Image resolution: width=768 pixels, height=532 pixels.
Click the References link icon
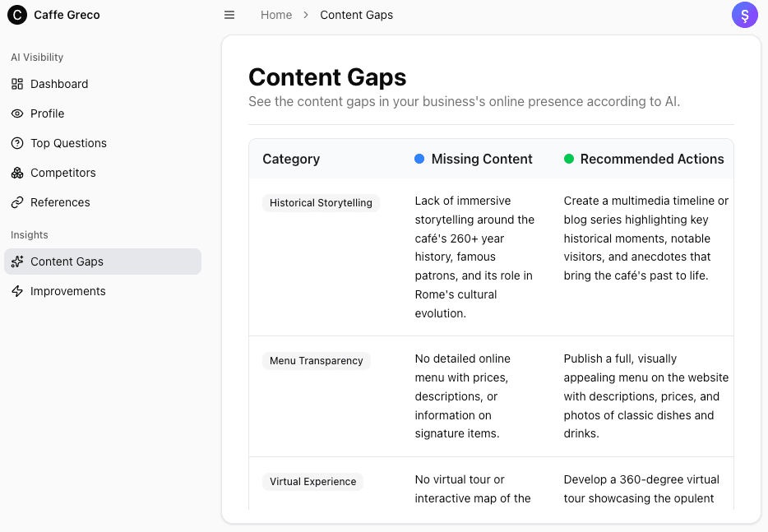pyautogui.click(x=17, y=202)
